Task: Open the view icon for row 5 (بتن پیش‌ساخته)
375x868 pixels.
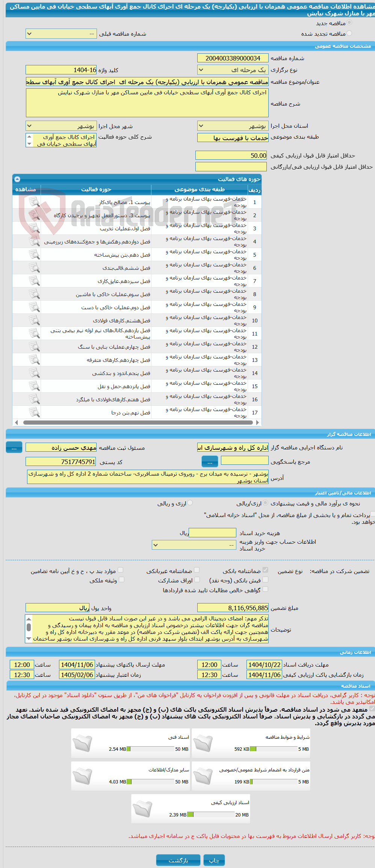Action: pyautogui.click(x=34, y=255)
